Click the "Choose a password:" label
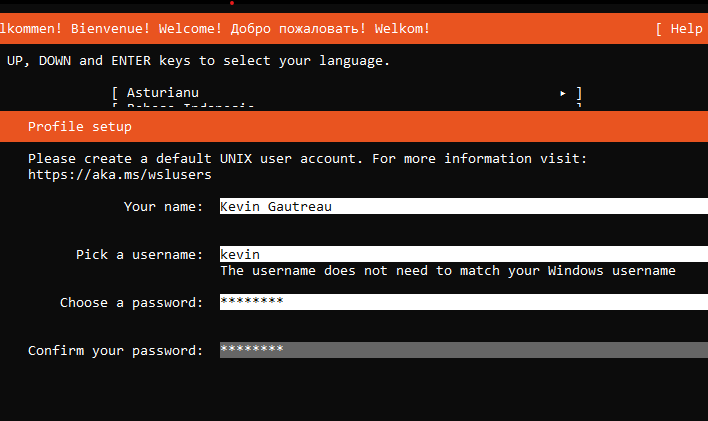The width and height of the screenshot is (708, 421). pyautogui.click(x=131, y=303)
